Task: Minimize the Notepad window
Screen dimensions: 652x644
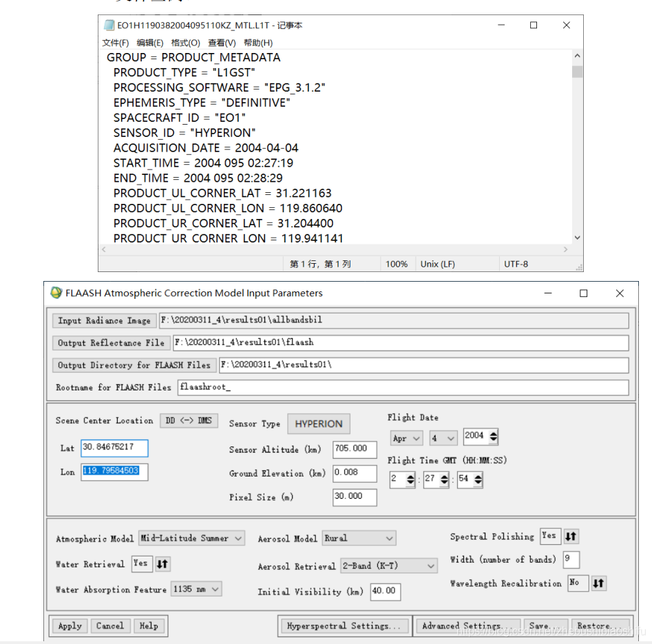Action: coord(501,25)
